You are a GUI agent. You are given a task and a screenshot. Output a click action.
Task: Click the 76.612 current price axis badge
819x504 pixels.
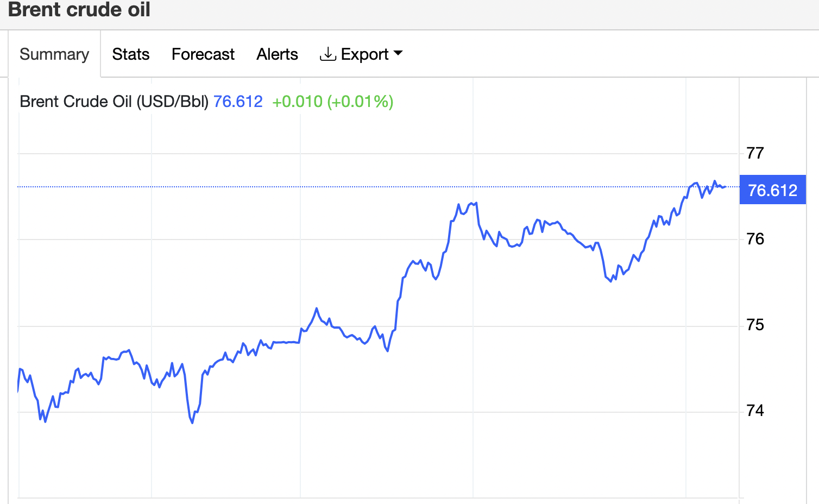click(x=772, y=190)
